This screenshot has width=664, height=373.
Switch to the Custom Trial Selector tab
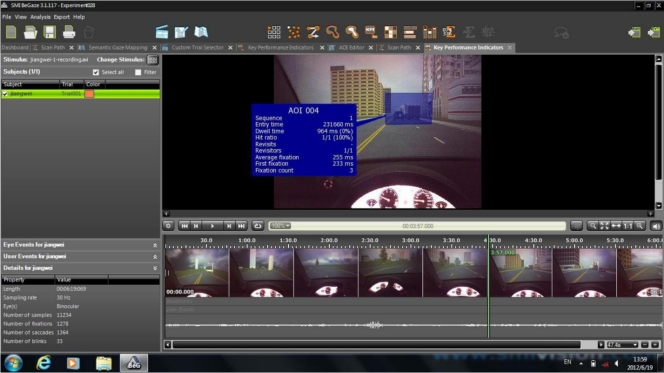(197, 47)
